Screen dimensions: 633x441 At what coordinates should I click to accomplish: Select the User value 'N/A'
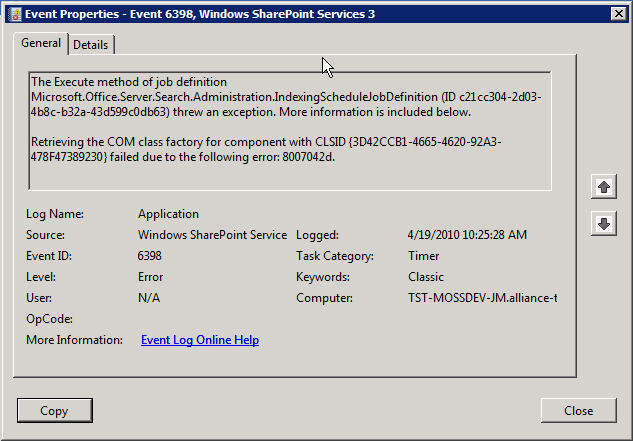149,298
